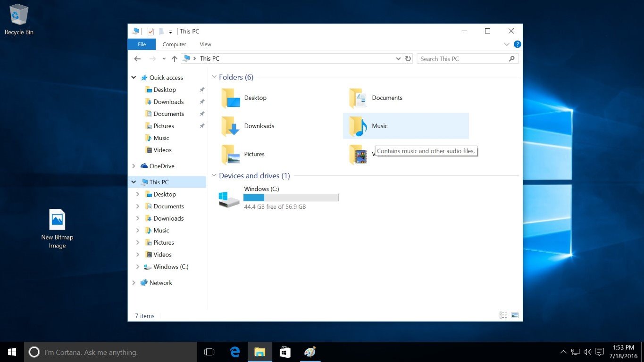Open the Help question mark icon
This screenshot has height=362, width=644.
point(517,44)
